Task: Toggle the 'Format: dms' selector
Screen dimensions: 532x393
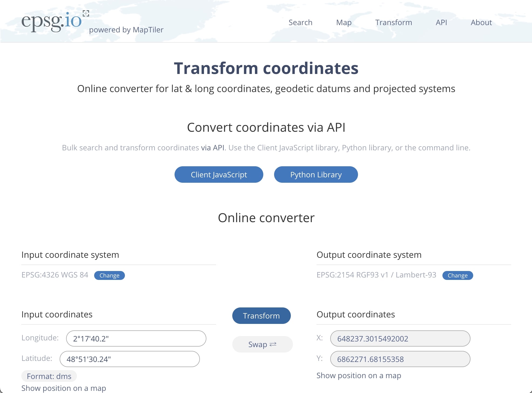Action: click(49, 376)
